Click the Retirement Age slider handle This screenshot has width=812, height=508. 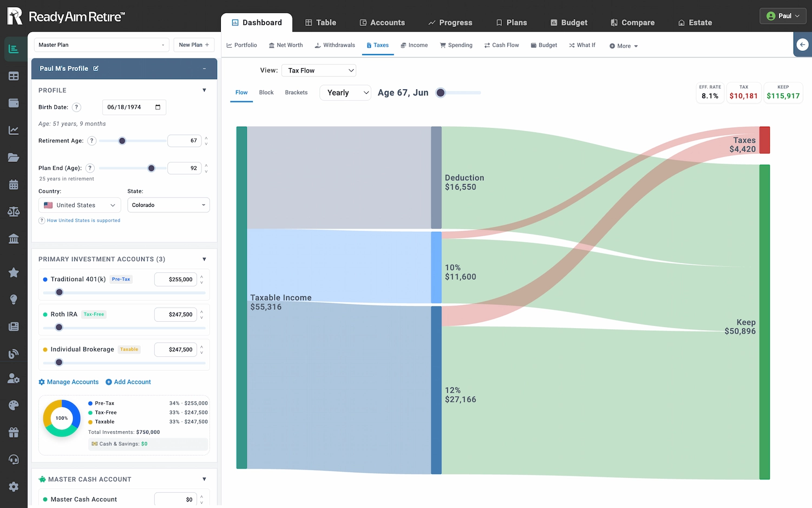click(122, 141)
